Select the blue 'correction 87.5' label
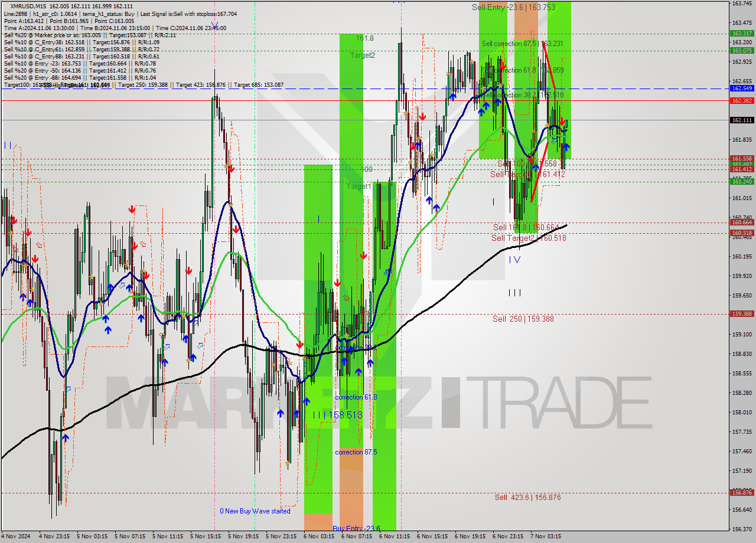The width and height of the screenshot is (756, 543). [x=356, y=452]
